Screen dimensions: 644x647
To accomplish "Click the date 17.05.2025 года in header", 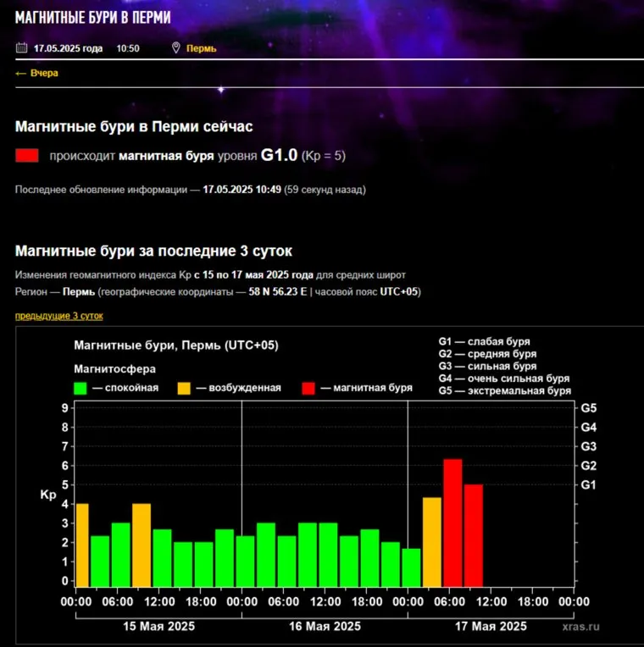I will coord(68,48).
